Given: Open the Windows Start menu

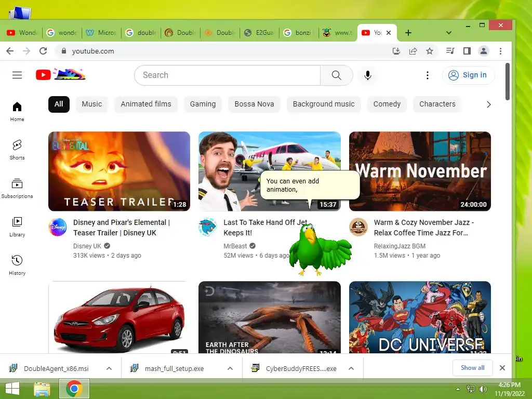Looking at the screenshot, I should (x=12, y=389).
